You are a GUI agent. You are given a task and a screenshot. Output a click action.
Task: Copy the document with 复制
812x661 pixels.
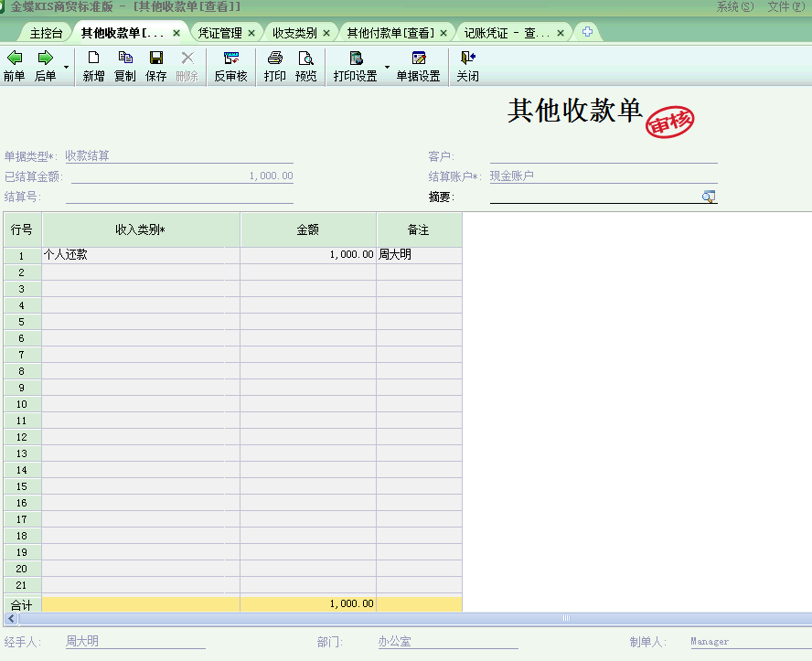click(x=124, y=66)
